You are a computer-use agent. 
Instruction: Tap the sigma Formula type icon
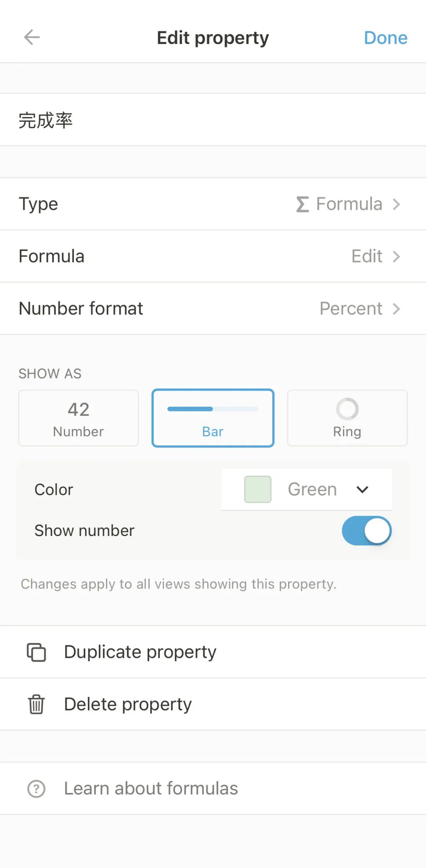(302, 204)
